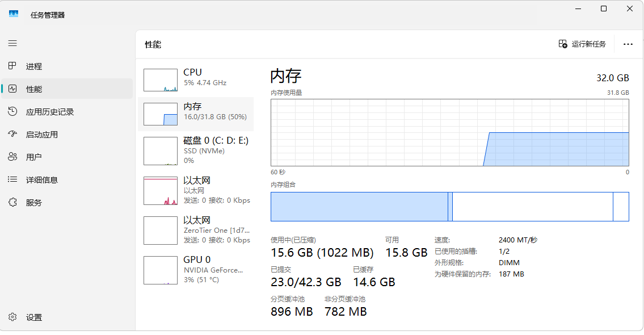Viewport: 644px width, 335px height.
Task: Click the 用户 users sidebar icon
Action: pyautogui.click(x=12, y=157)
